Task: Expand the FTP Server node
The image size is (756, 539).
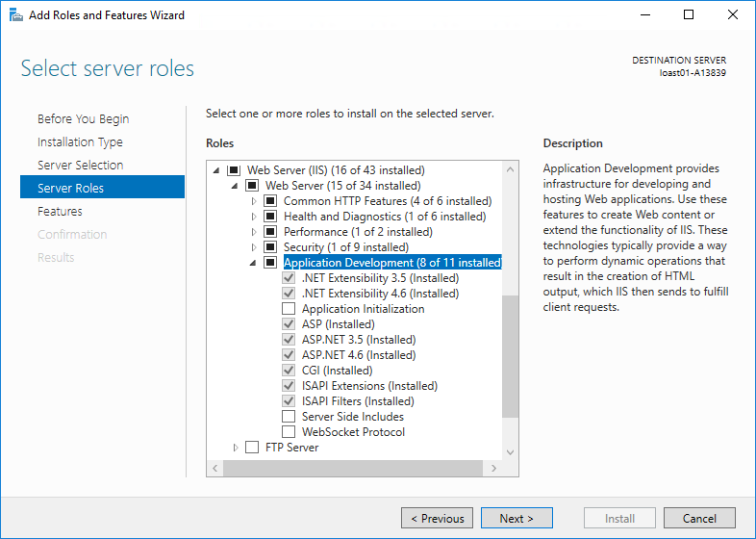Action: pos(236,448)
